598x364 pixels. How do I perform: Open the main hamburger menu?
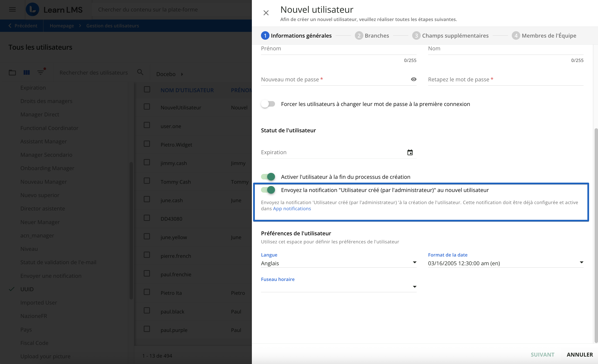click(12, 10)
